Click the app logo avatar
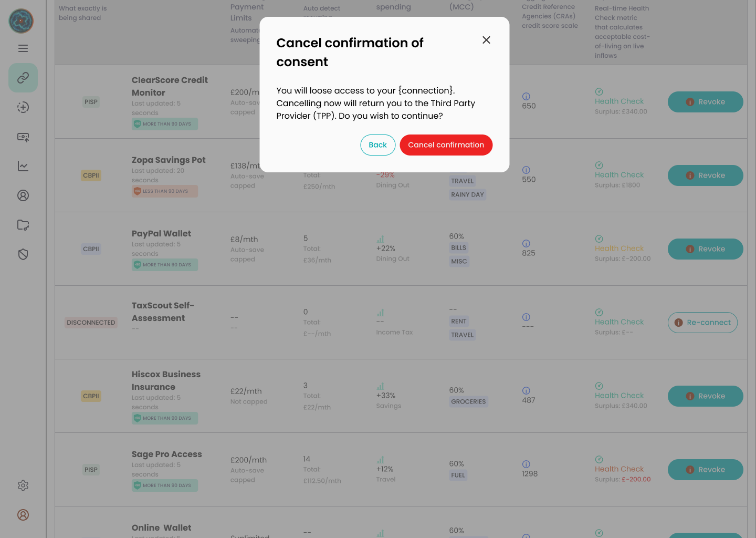The width and height of the screenshot is (756, 538). (21, 21)
